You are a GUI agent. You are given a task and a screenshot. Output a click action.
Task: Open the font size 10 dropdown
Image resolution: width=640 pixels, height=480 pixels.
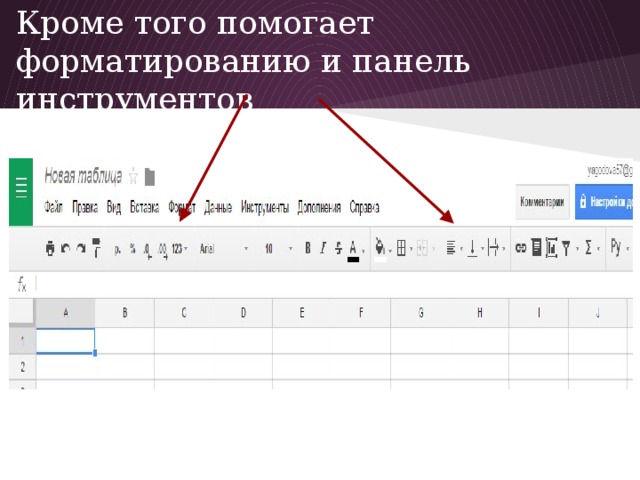click(x=278, y=249)
